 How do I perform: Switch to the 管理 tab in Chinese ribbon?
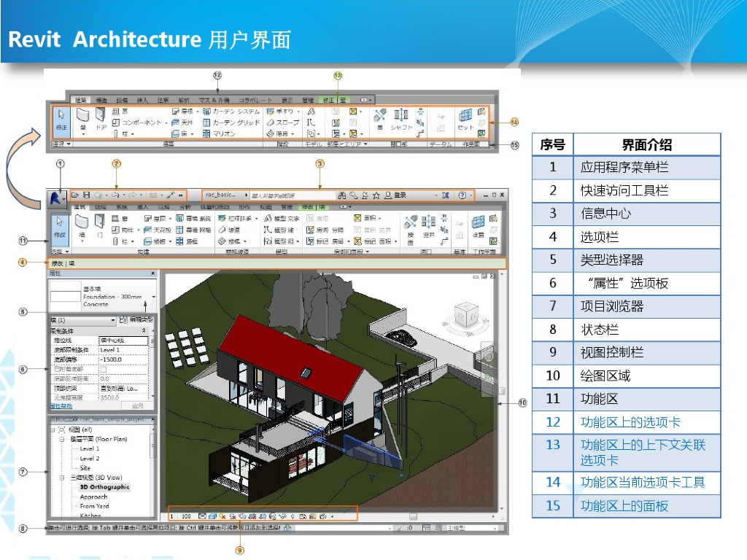(287, 207)
